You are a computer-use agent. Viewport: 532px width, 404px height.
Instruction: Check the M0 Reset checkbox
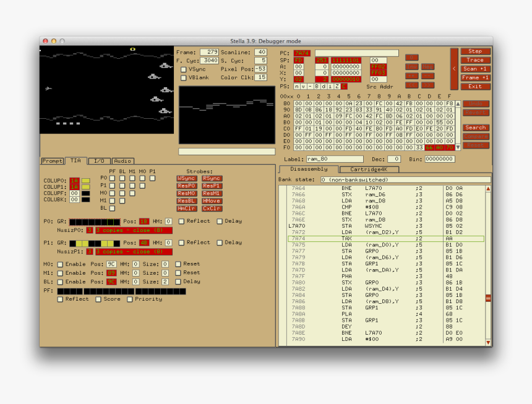pos(178,264)
